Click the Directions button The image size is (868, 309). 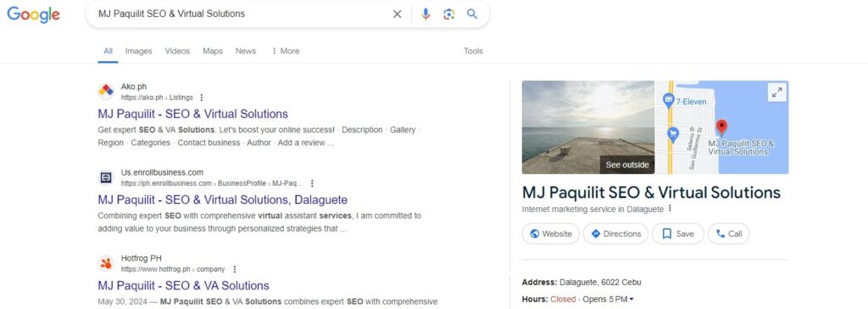pos(615,233)
